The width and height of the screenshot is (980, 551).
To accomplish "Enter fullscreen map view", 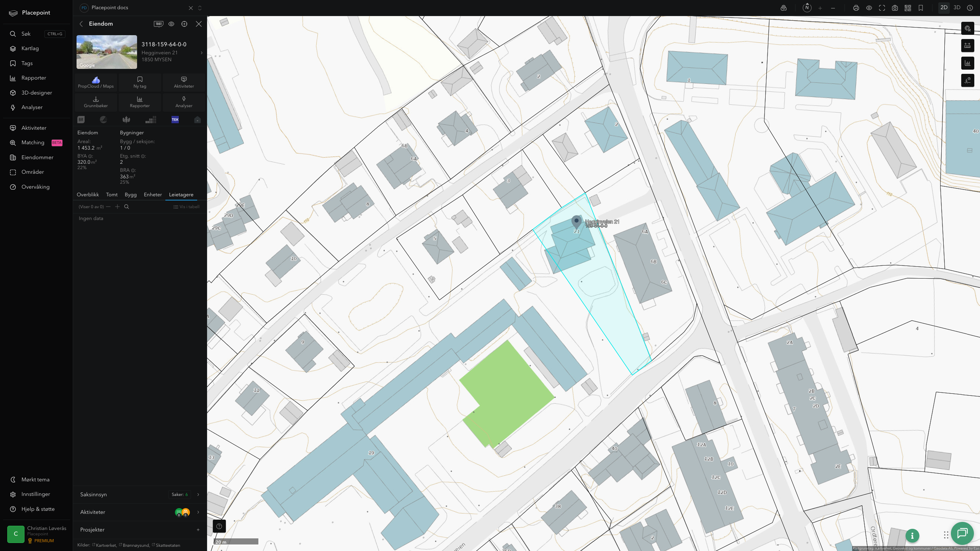I will click(882, 8).
